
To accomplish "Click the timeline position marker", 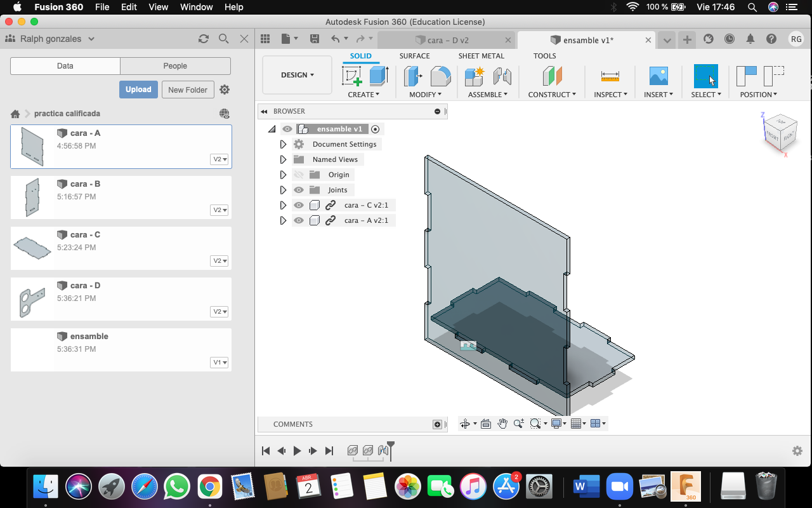I will click(391, 450).
